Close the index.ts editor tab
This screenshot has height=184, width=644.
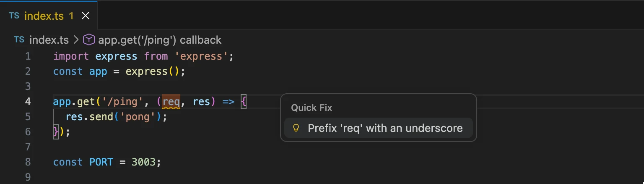(x=86, y=16)
